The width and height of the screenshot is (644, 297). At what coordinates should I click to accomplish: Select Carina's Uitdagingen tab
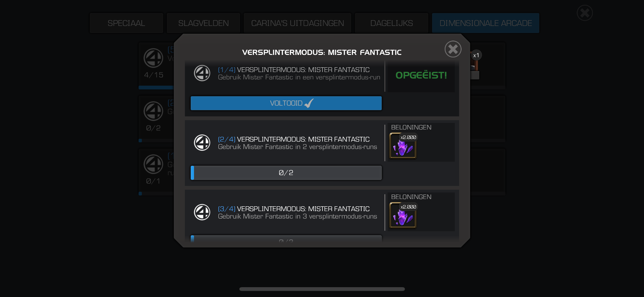click(298, 23)
